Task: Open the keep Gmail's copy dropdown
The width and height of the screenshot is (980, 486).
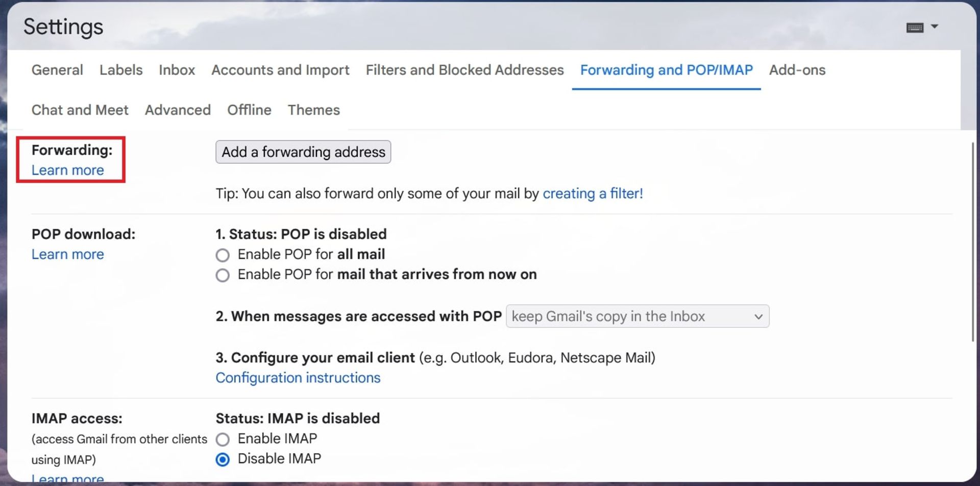Action: pos(637,317)
